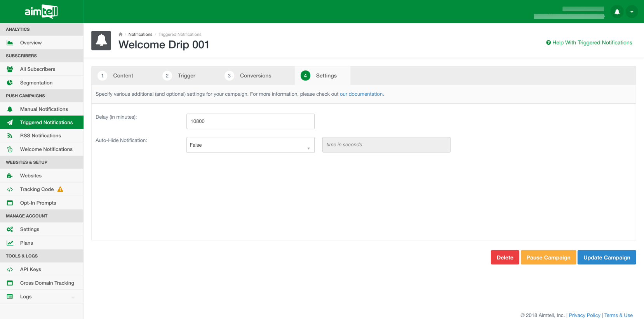Click the Welcome Notifications hand icon
The image size is (644, 319).
[10, 149]
